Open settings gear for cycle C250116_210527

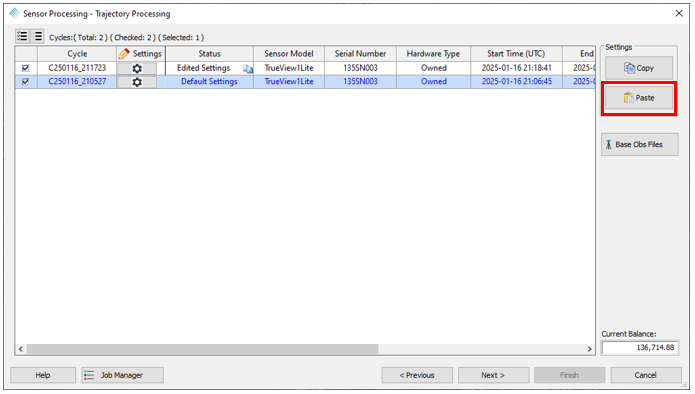click(137, 82)
